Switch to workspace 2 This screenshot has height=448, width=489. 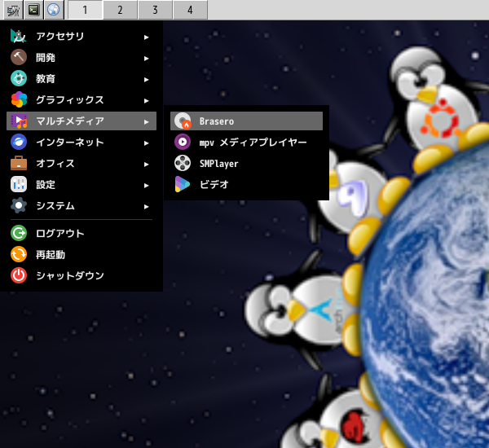click(x=120, y=10)
